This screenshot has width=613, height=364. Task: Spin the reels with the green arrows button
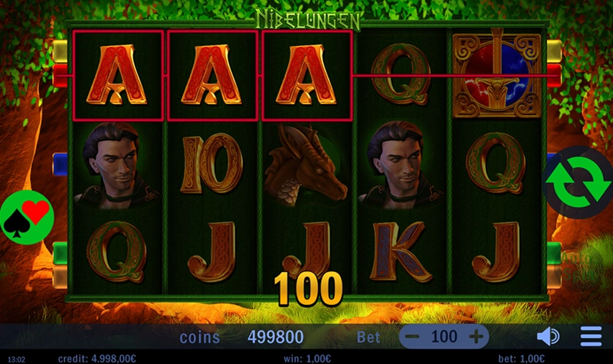[x=578, y=182]
